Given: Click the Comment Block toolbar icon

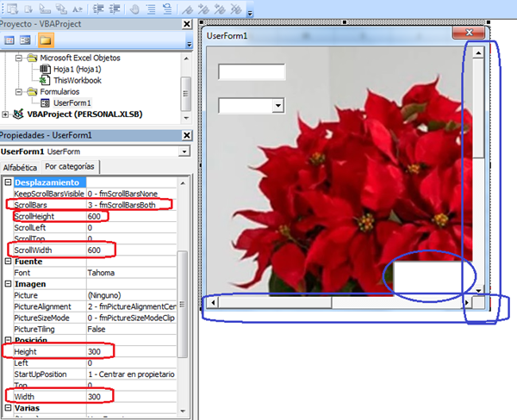Looking at the screenshot, I should (x=151, y=9).
